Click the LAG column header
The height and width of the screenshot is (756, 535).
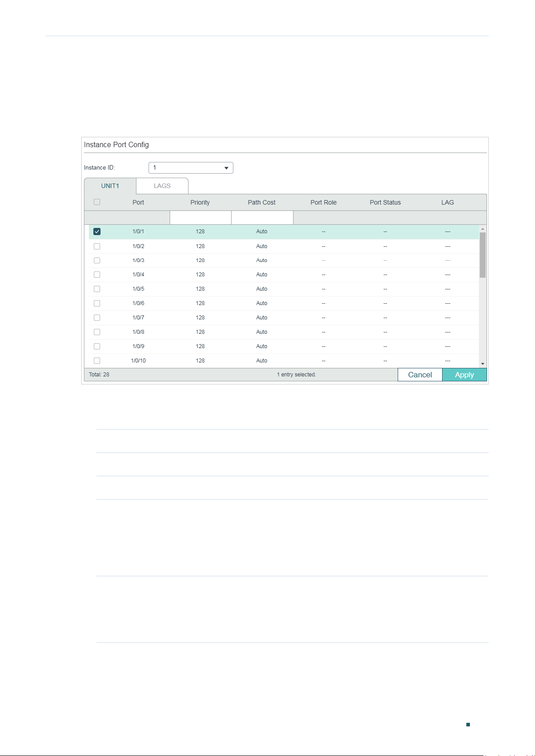[447, 202]
